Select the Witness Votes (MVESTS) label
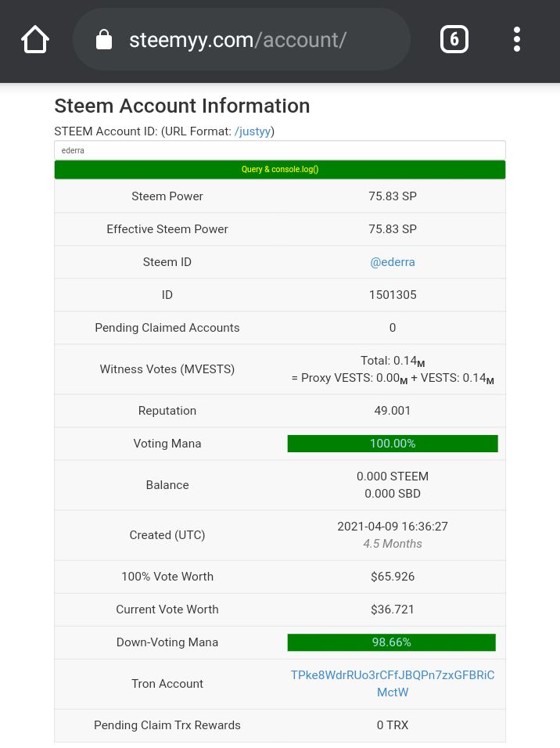The width and height of the screenshot is (560, 748). pyautogui.click(x=167, y=369)
